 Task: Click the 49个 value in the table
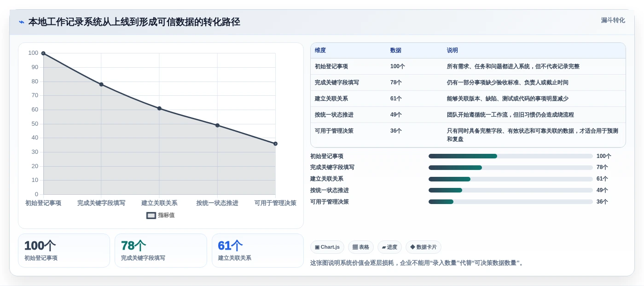(x=396, y=115)
